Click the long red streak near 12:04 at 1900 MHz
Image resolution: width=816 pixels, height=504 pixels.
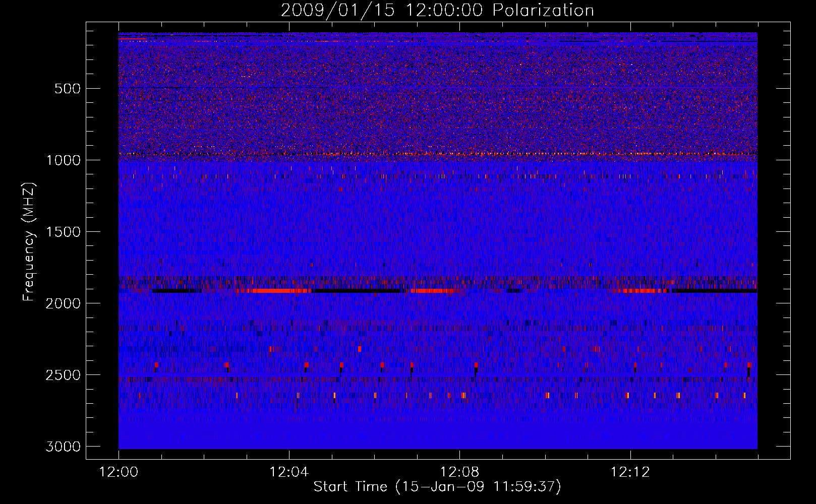276,291
